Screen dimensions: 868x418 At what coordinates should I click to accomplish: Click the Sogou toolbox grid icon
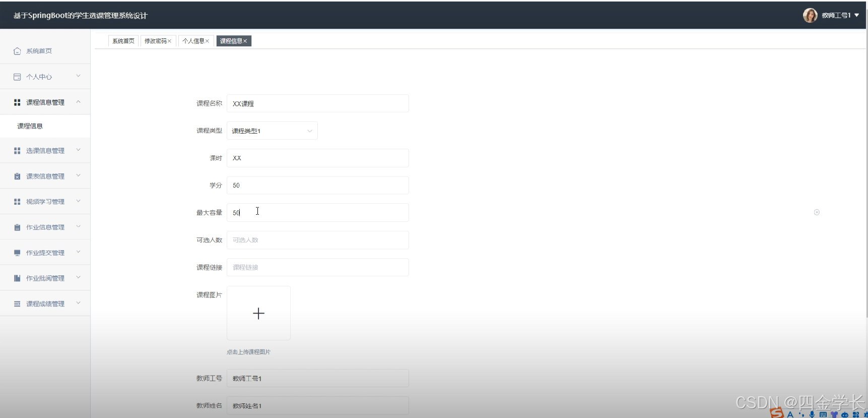(x=856, y=414)
